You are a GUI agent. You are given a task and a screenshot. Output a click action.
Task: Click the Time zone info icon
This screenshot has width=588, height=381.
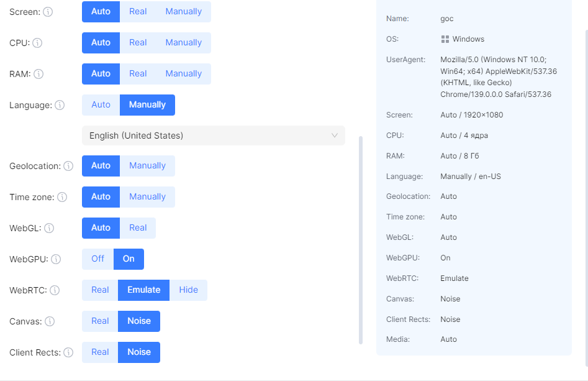point(62,197)
